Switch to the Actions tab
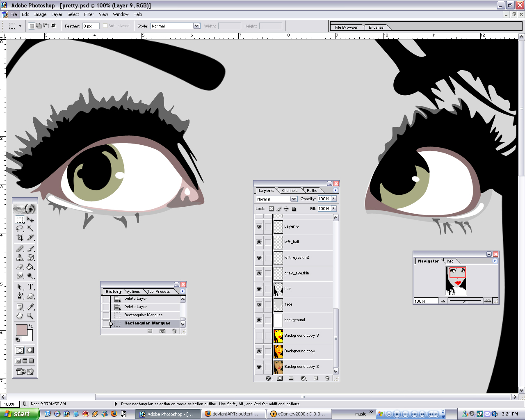The height and width of the screenshot is (420, 525). [x=133, y=291]
